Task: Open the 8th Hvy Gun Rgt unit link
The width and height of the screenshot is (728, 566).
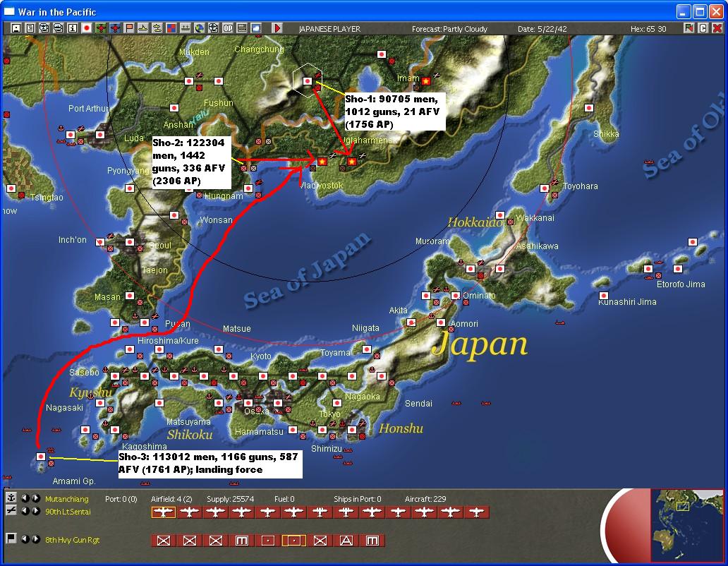Action: (x=72, y=539)
